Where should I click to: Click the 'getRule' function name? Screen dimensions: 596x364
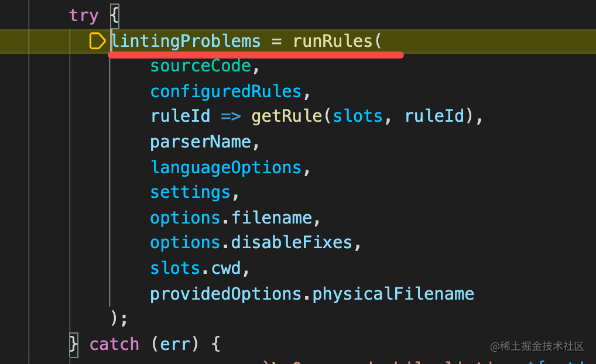click(287, 116)
